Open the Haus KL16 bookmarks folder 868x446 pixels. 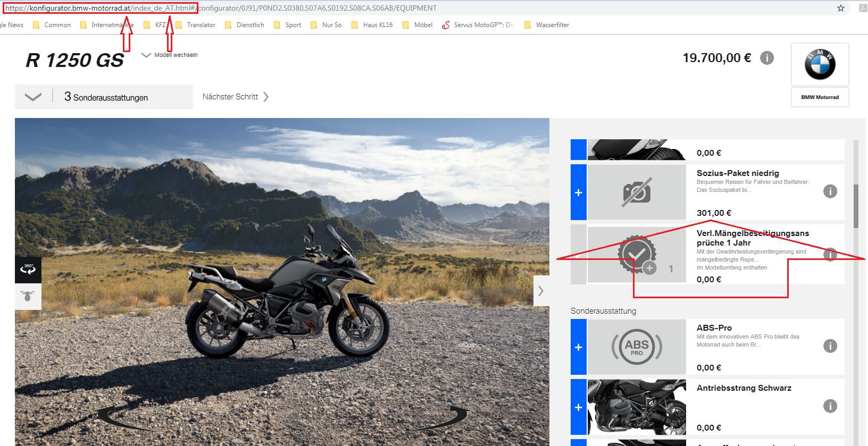(372, 25)
